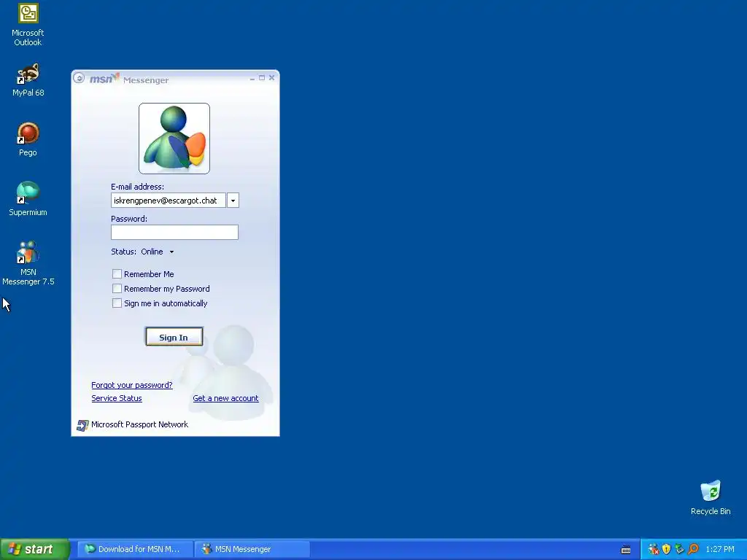The width and height of the screenshot is (747, 560).
Task: Minimize the MSN Messenger window
Action: [x=252, y=78]
